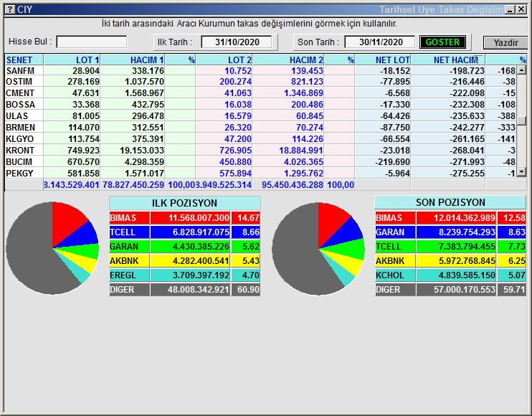Click the table vertical scrollbar thumb

coord(522,120)
